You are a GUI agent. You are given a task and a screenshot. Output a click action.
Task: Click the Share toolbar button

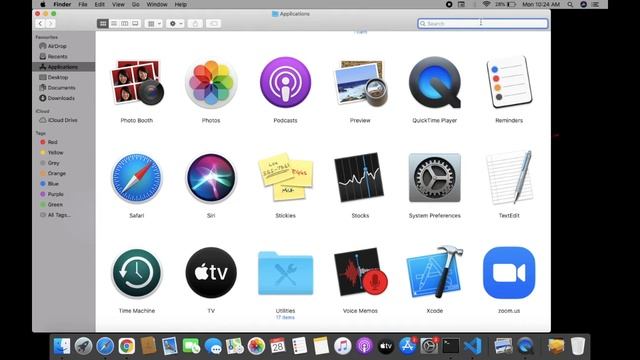[195, 24]
